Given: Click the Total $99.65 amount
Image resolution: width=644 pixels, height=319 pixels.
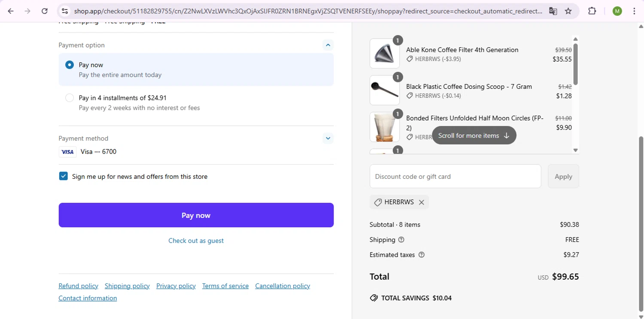Looking at the screenshot, I should 565,277.
